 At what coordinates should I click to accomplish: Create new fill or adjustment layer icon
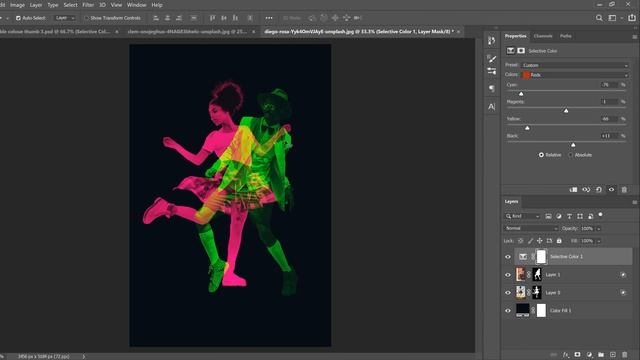coord(589,355)
